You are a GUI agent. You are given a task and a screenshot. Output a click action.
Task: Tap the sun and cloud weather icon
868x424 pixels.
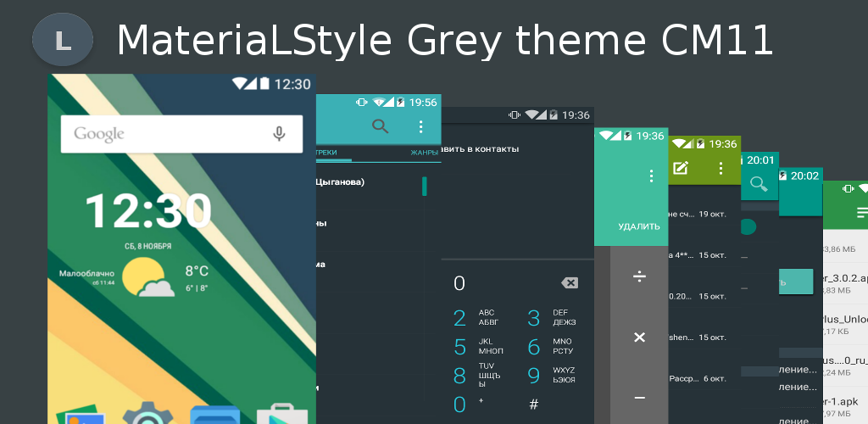(147, 278)
